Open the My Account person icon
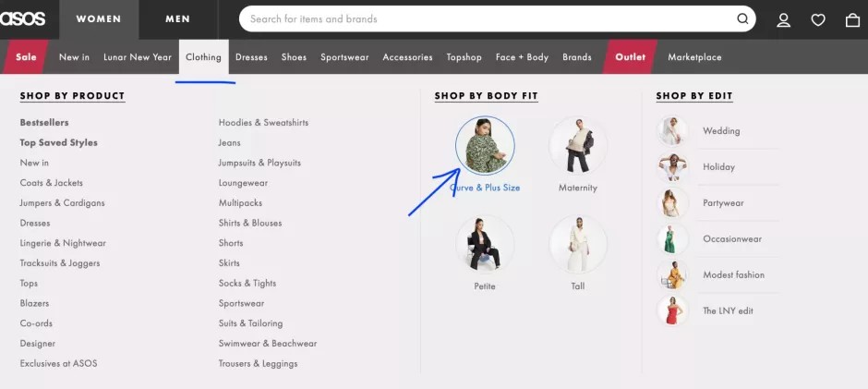868x389 pixels. [x=783, y=20]
